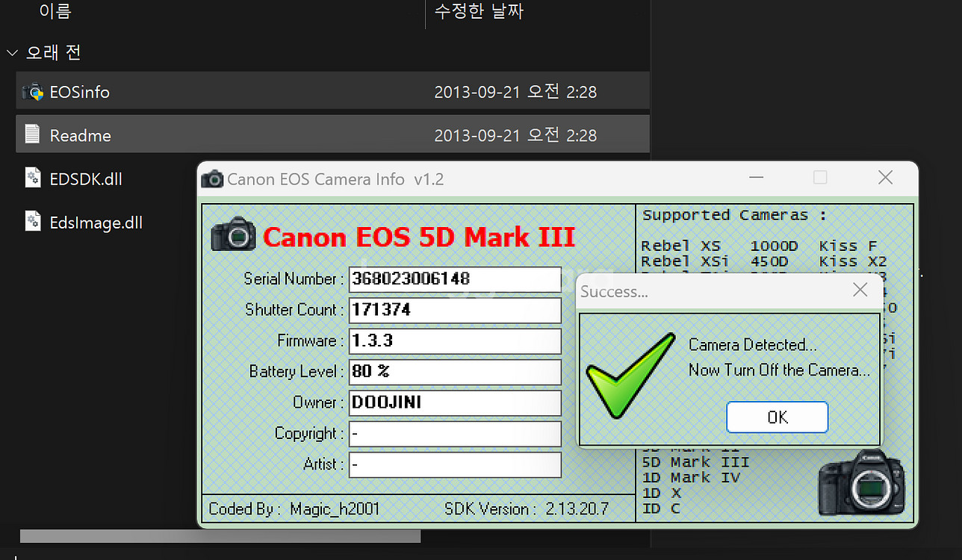The height and width of the screenshot is (560, 962).
Task: Click the EDSDK.dll file icon
Action: (33, 178)
